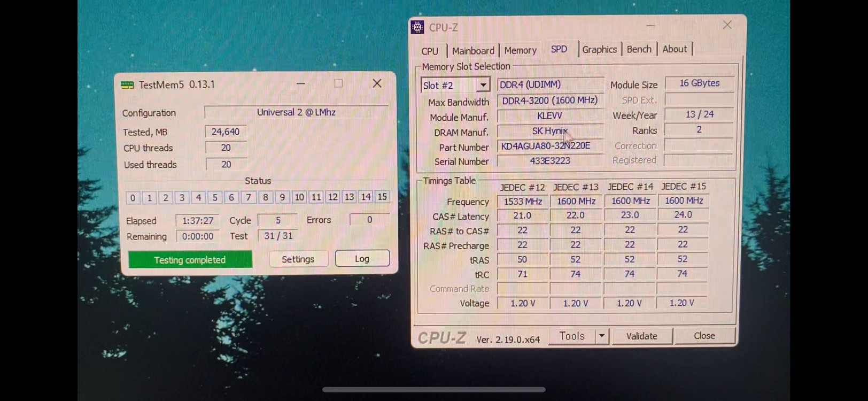
Task: Click the Errors count field
Action: click(369, 219)
